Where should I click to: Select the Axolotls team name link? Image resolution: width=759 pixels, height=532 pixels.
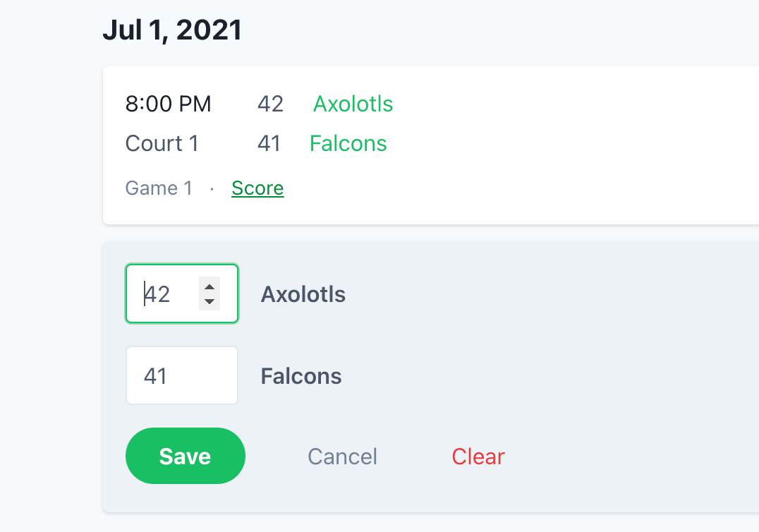click(353, 104)
